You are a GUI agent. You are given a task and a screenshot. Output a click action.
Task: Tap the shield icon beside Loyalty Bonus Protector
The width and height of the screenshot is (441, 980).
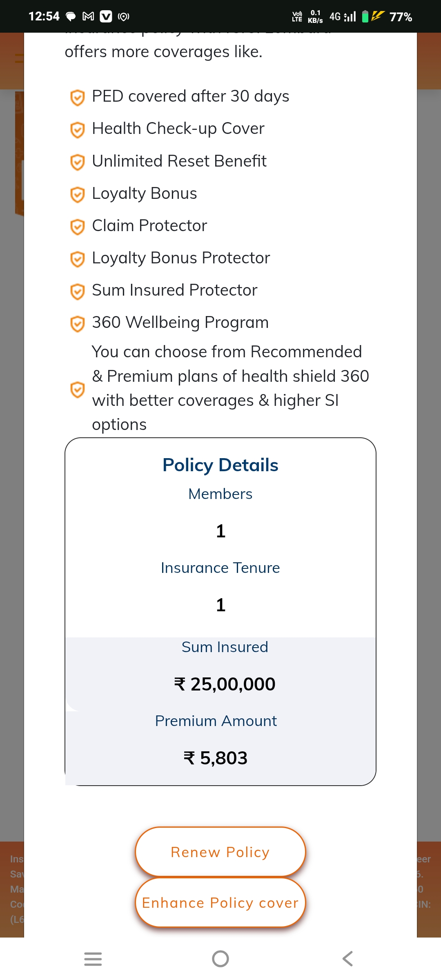click(x=77, y=259)
